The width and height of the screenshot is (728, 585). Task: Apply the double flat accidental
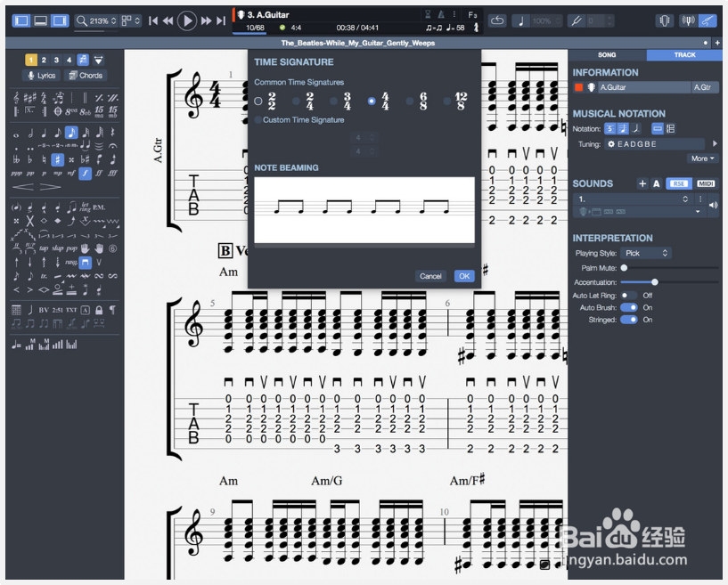point(16,159)
